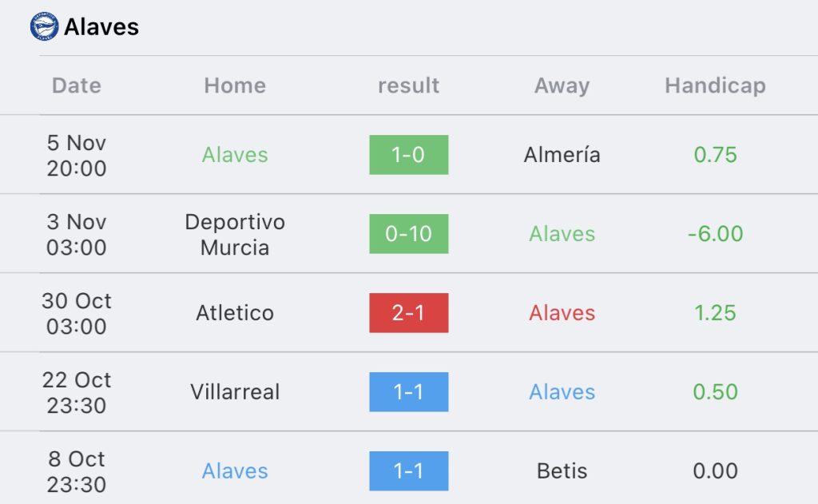The height and width of the screenshot is (504, 818).
Task: Click the -6.00 handicap value
Action: [715, 234]
